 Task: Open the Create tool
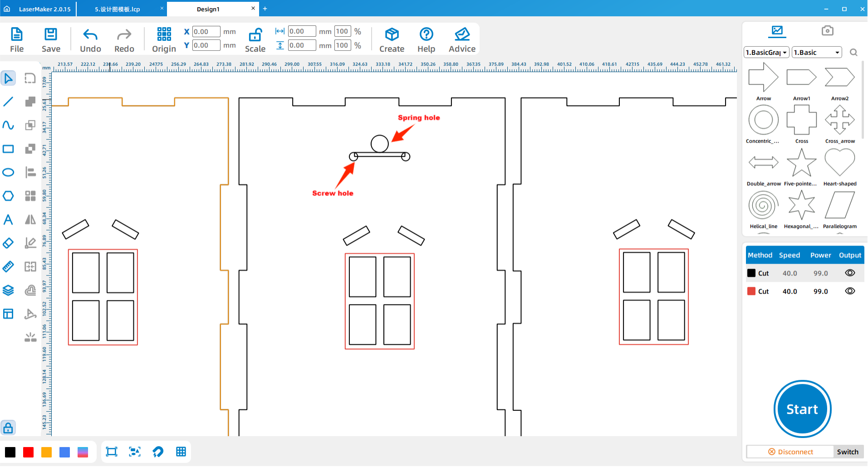point(392,40)
